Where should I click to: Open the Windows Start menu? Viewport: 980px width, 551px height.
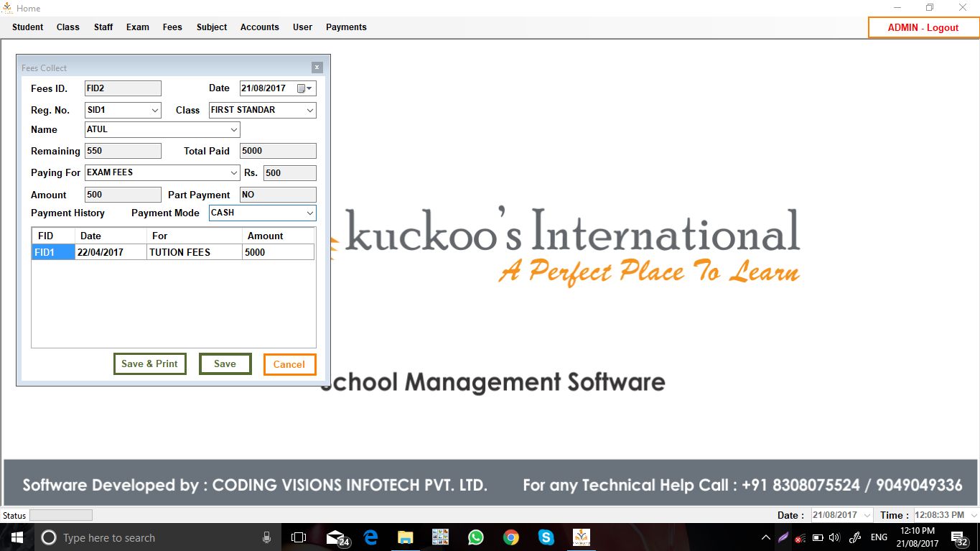click(x=17, y=537)
